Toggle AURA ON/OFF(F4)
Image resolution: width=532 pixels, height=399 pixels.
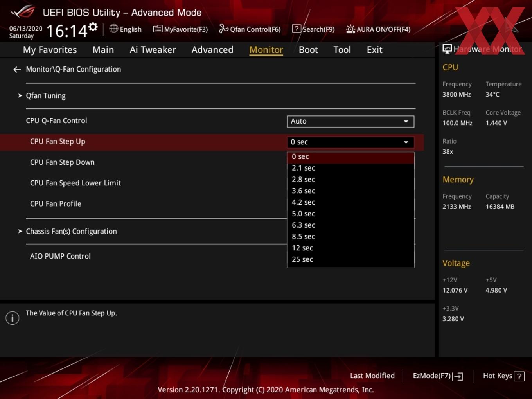coord(378,29)
